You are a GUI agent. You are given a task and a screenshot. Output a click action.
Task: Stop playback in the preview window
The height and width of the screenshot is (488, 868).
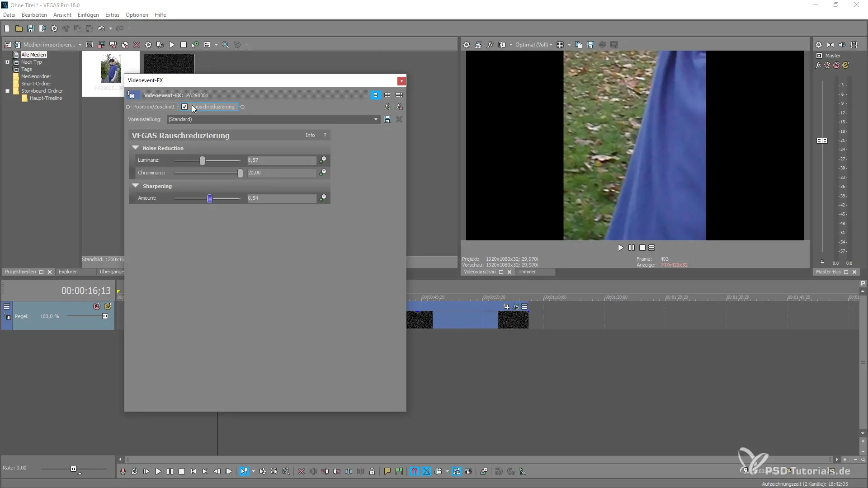click(642, 248)
